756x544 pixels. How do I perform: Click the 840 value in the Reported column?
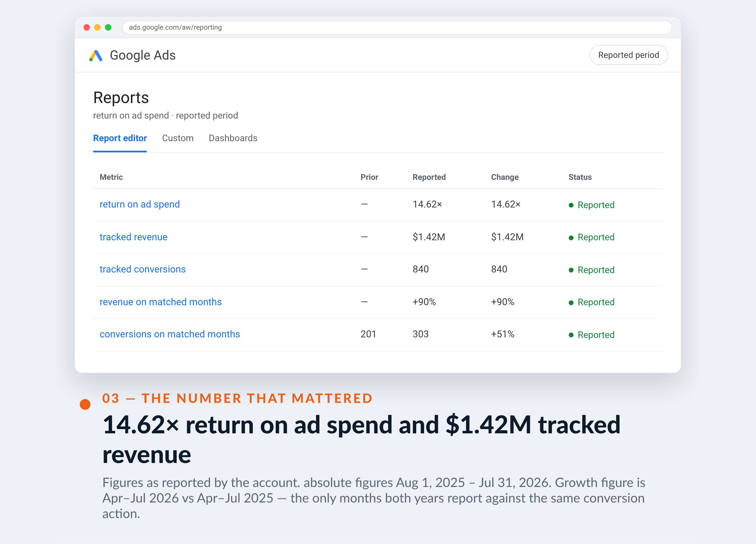[x=421, y=269]
